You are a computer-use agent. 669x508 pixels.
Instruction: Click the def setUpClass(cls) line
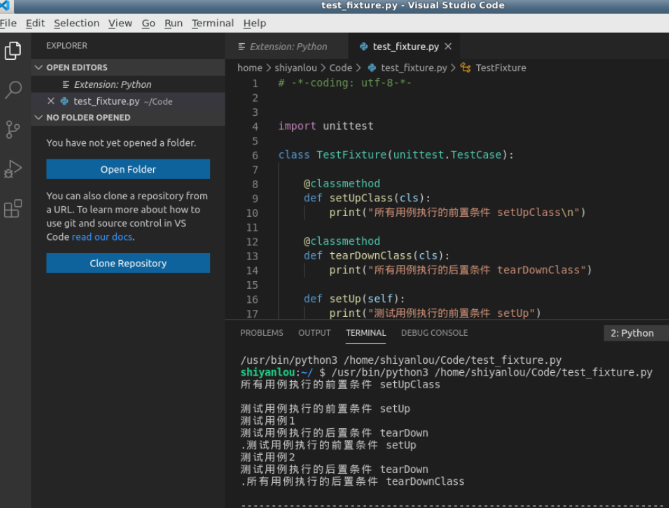pos(367,198)
